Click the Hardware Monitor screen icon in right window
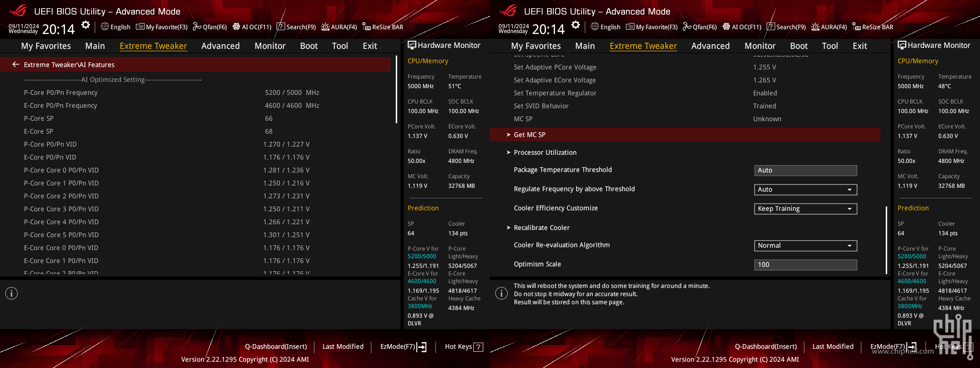 [902, 45]
